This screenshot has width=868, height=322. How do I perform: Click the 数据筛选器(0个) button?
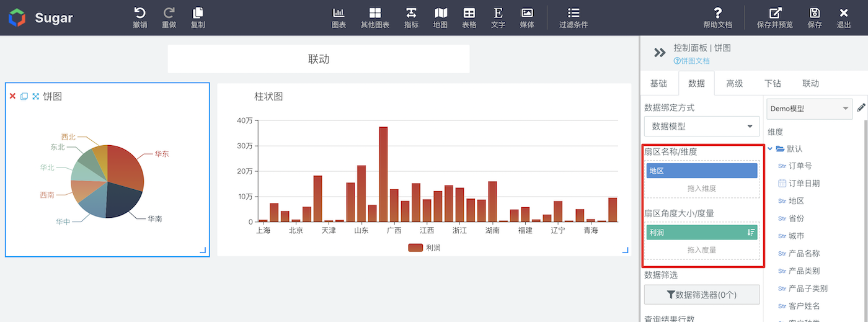(x=702, y=295)
